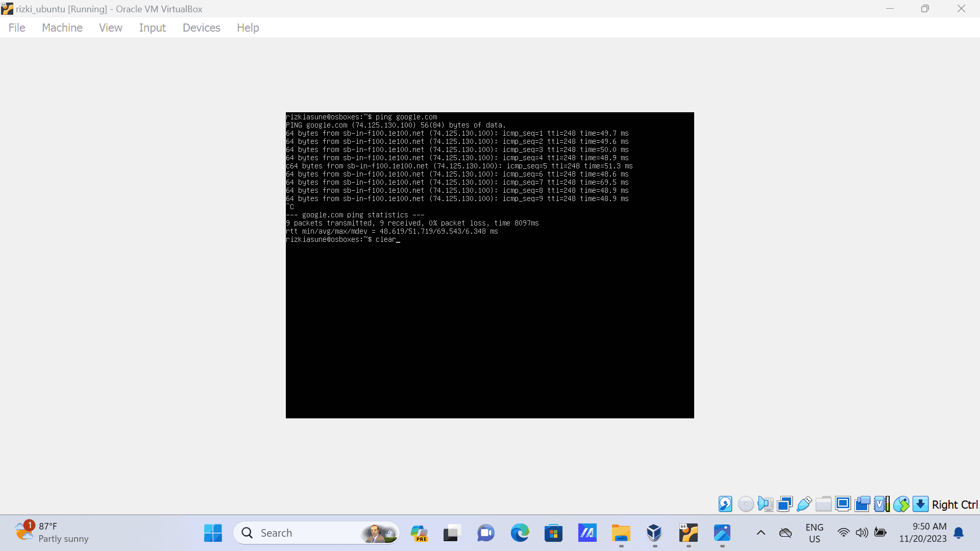
Task: Click the 'clear' command prompt line
Action: click(343, 239)
